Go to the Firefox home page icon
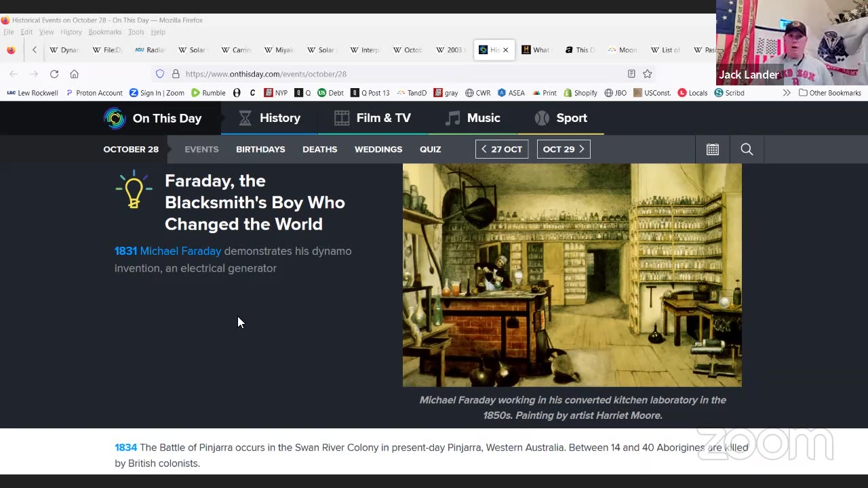 click(x=75, y=74)
